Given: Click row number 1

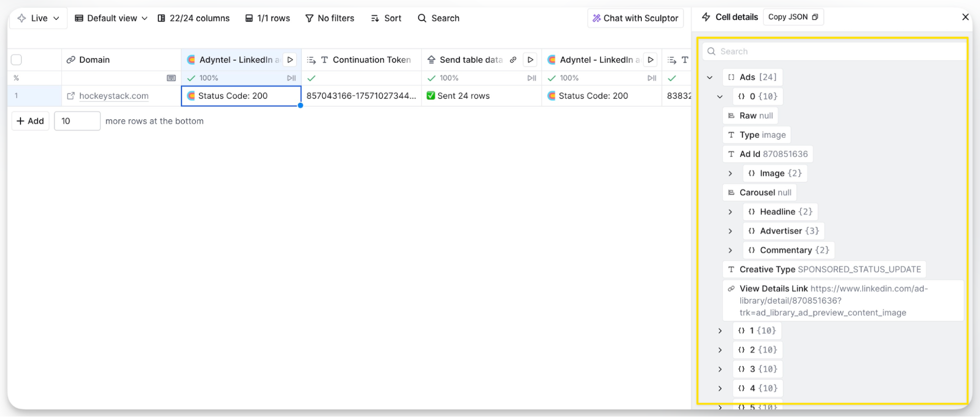Looking at the screenshot, I should coord(16,96).
